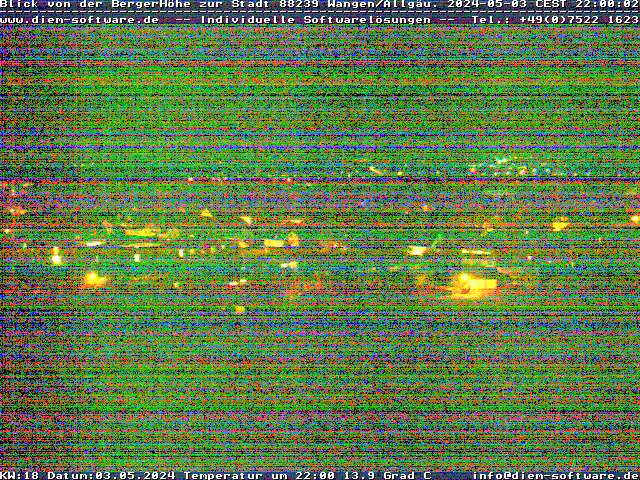Viewport: 640px width, 480px height.
Task: Click the lit building in the town center
Action: (x=274, y=243)
